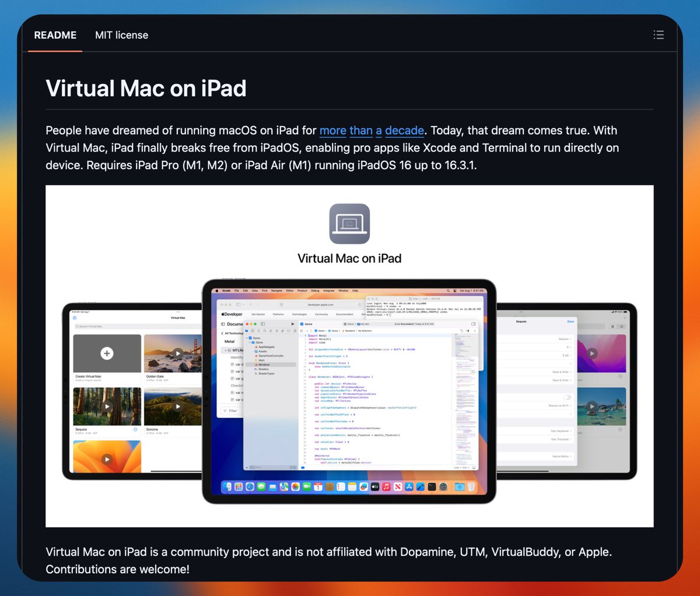The width and height of the screenshot is (700, 596).
Task: Open Platforms in Apple Developer nav
Action: [x=278, y=314]
